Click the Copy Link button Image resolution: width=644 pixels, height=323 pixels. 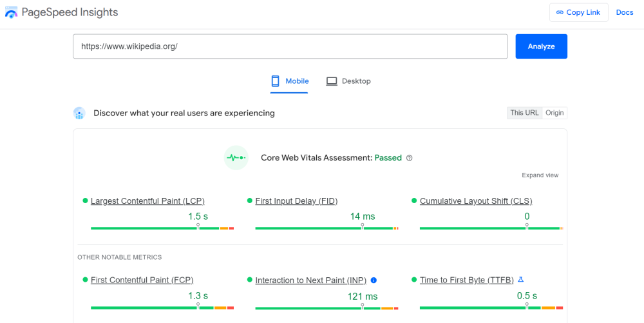[579, 12]
